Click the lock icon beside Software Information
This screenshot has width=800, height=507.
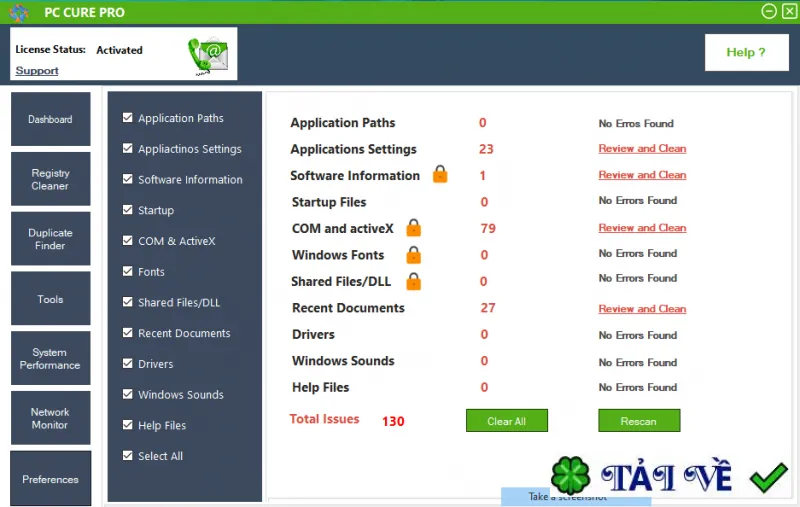click(440, 174)
